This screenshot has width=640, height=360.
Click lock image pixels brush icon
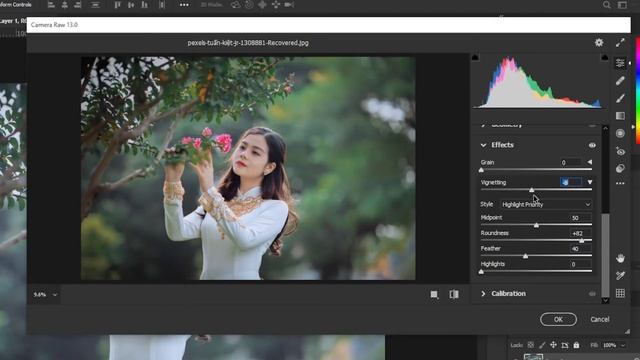(542, 345)
